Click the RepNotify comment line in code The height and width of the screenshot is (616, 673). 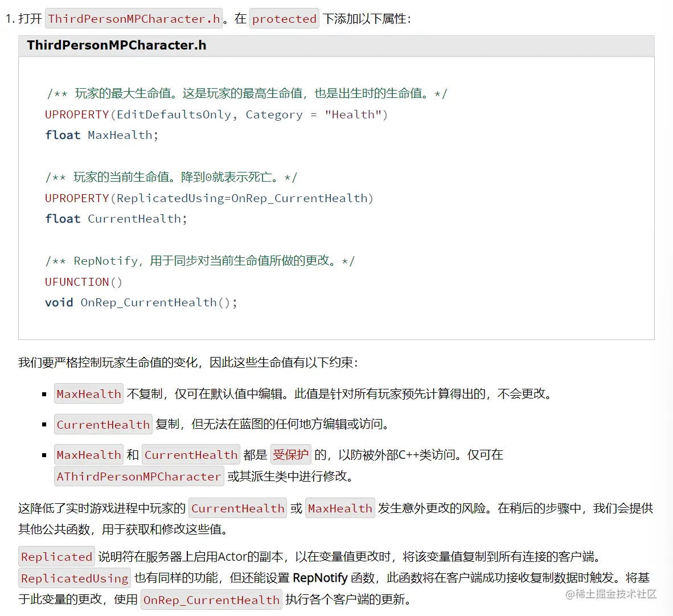click(x=200, y=261)
